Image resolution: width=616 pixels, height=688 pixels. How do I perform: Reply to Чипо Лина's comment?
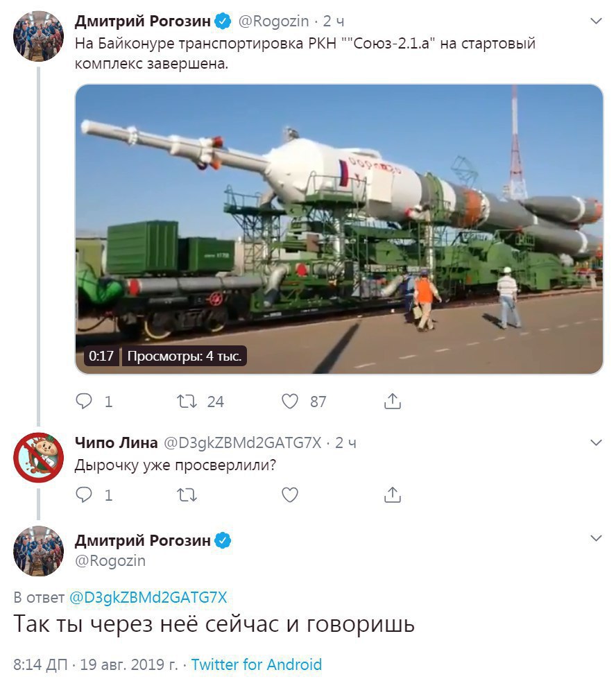(84, 495)
